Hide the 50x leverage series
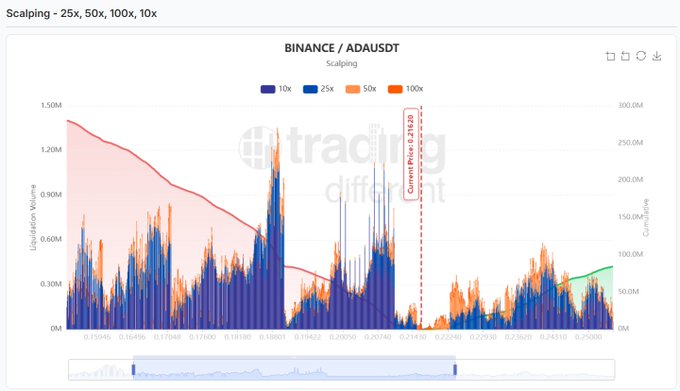Viewport: 680px width, 391px height. tap(361, 89)
